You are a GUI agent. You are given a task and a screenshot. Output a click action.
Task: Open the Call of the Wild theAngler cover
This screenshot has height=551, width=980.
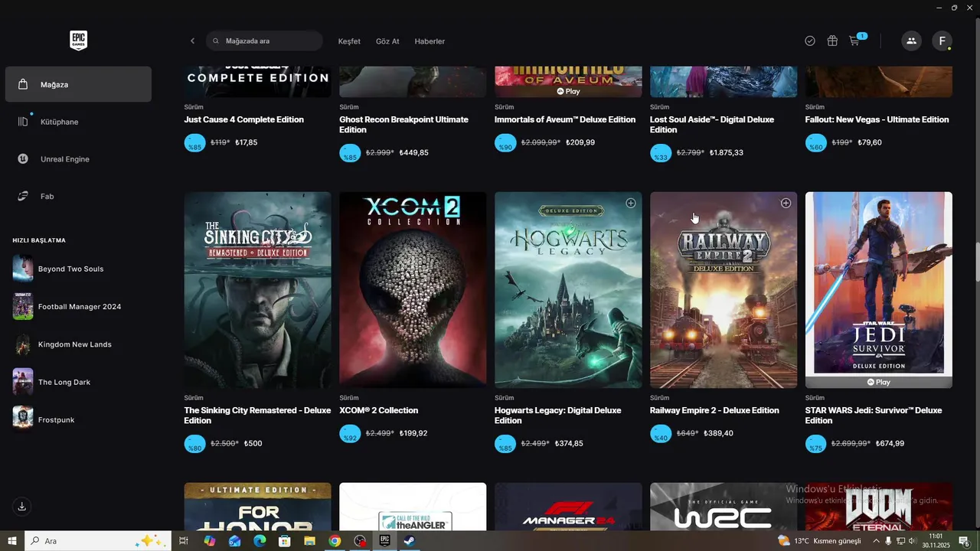tap(413, 507)
